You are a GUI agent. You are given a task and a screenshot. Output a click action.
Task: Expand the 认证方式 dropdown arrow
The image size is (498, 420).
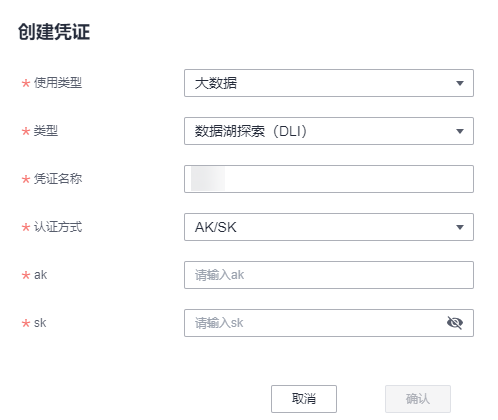click(x=460, y=227)
